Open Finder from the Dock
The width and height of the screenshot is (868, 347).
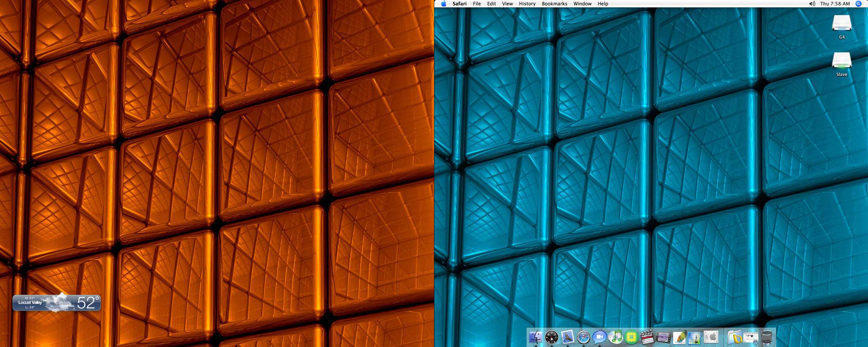tap(535, 337)
